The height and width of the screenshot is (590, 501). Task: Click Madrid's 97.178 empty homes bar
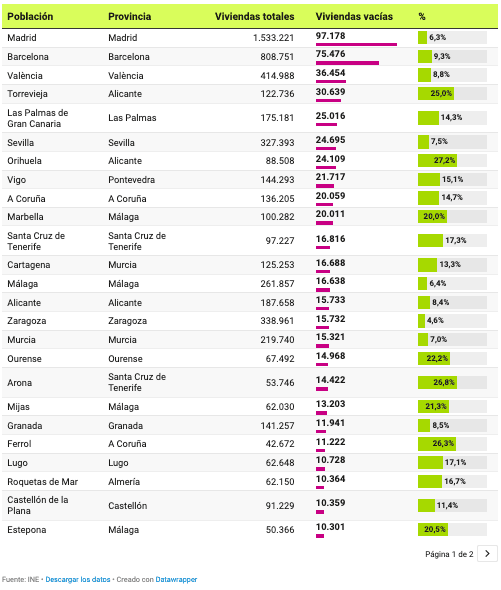(x=356, y=44)
